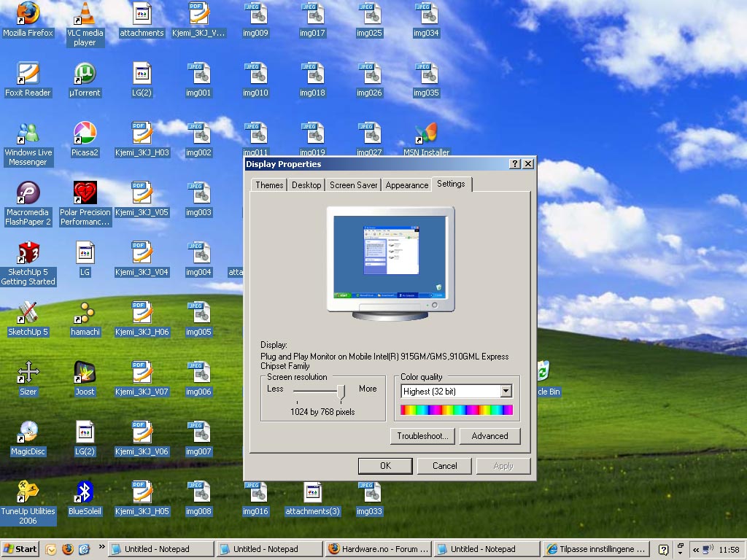Switch to the Themes tab
This screenshot has width=747, height=560.
269,184
